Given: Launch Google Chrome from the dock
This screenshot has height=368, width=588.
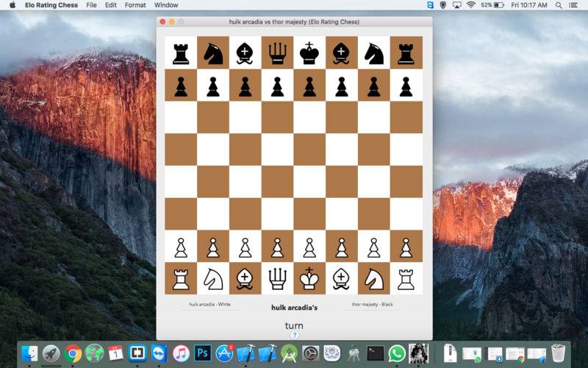Looking at the screenshot, I should [73, 353].
